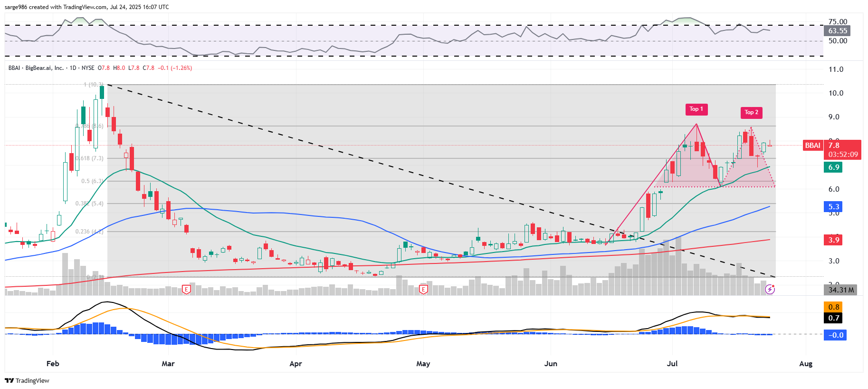
Task: Click the TradingView logo at bottom left
Action: 27,380
